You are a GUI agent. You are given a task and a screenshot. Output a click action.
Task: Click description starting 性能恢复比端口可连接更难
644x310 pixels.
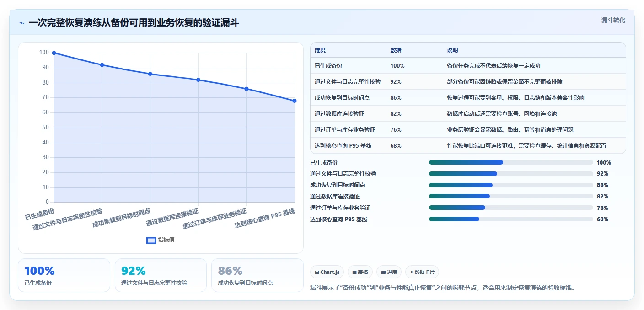(x=526, y=146)
